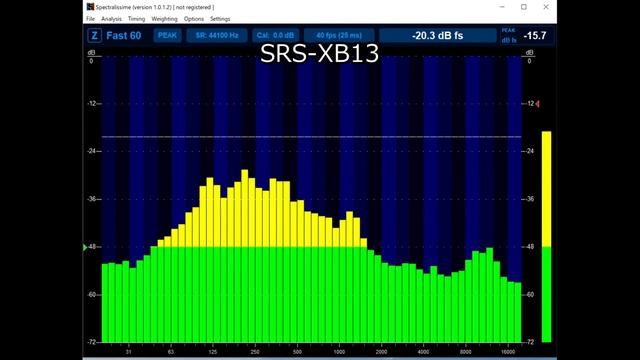Click the 2000 Hz frequency axis label
Image resolution: width=640 pixels, height=360 pixels.
pos(381,352)
